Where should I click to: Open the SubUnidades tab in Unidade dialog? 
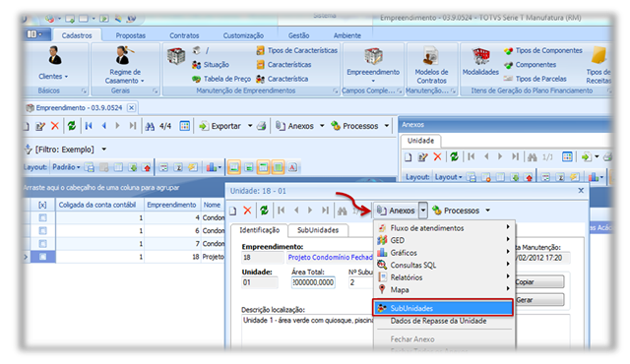tap(318, 230)
